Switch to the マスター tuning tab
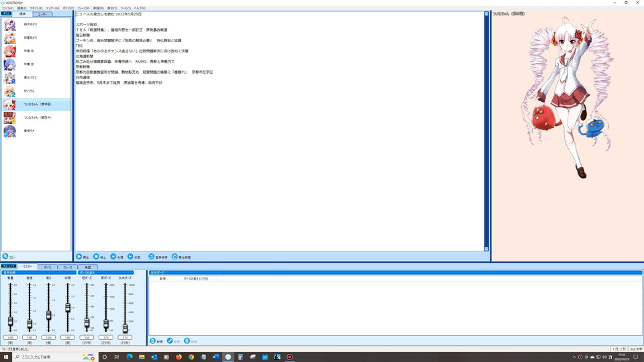 (x=28, y=267)
